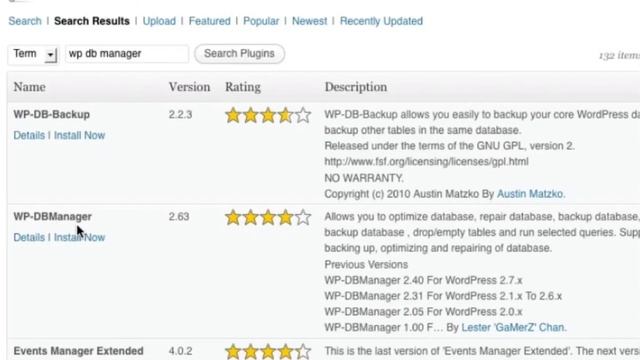Go to Recently Updated plugins
The image size is (640, 360).
(x=381, y=21)
